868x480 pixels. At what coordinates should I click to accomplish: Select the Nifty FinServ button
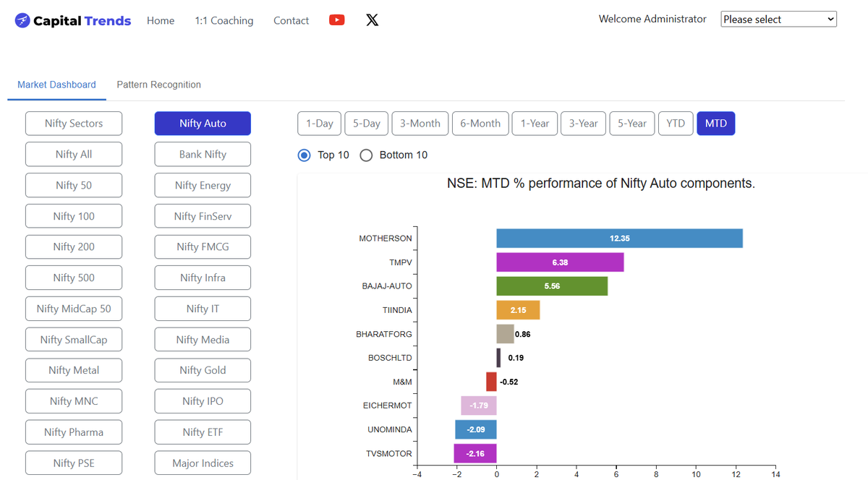click(203, 216)
